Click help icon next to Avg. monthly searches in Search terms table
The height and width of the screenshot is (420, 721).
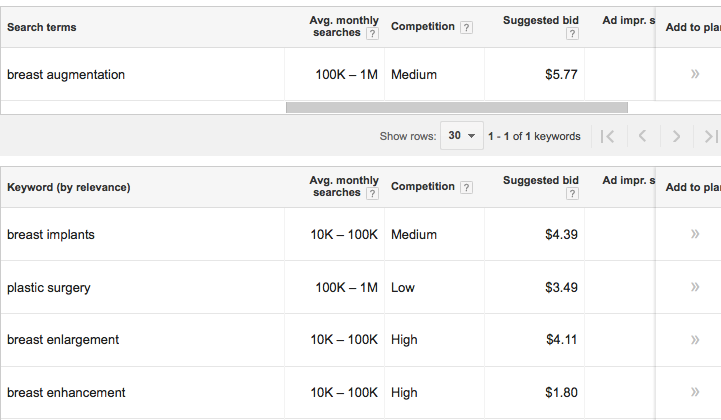pyautogui.click(x=372, y=34)
